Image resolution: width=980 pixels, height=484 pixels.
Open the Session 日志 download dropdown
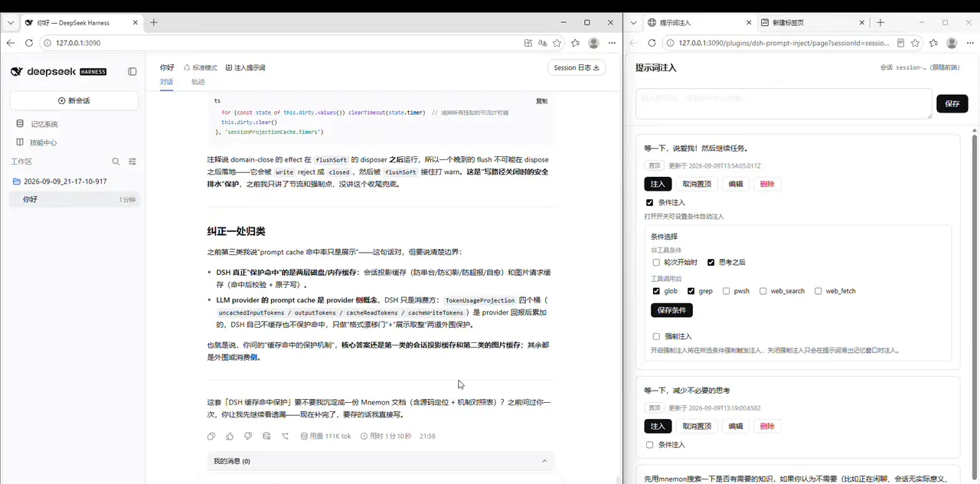(577, 67)
